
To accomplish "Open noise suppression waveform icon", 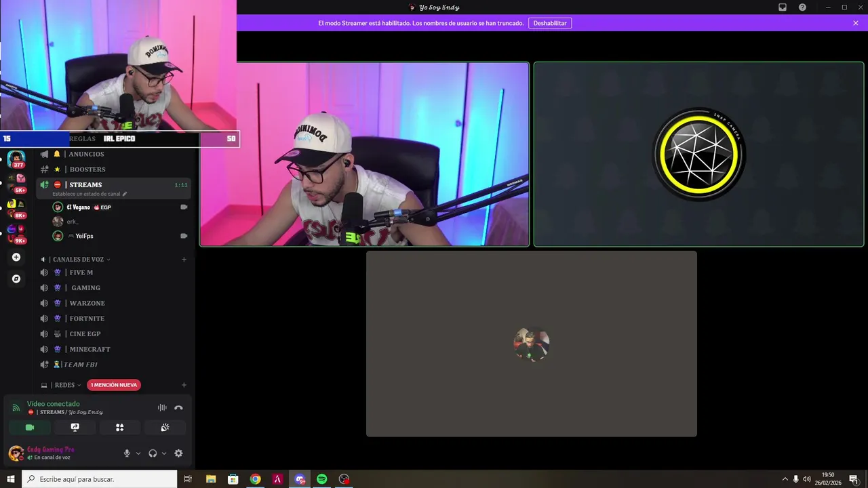I will click(x=162, y=407).
